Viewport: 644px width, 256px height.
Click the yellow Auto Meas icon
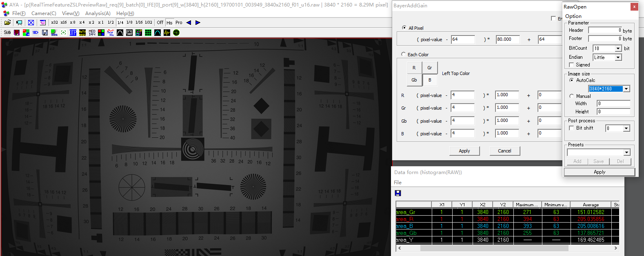point(82,33)
